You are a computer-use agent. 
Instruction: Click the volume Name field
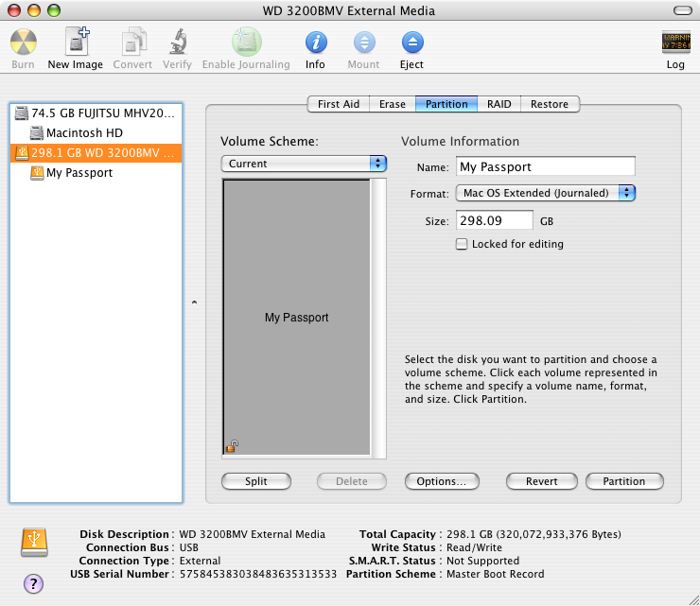tap(546, 166)
